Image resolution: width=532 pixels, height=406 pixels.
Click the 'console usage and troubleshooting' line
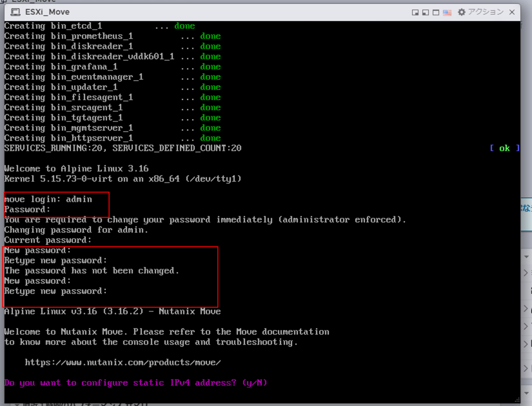click(x=151, y=342)
